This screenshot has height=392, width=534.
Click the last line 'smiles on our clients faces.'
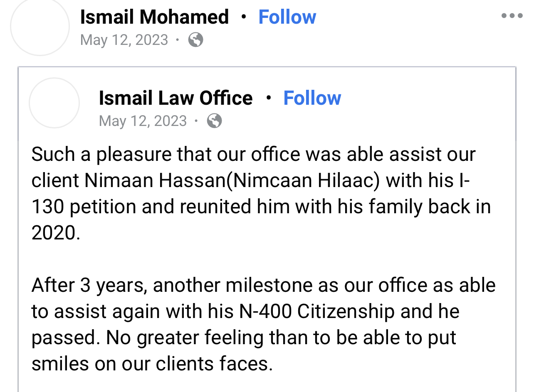(152, 364)
